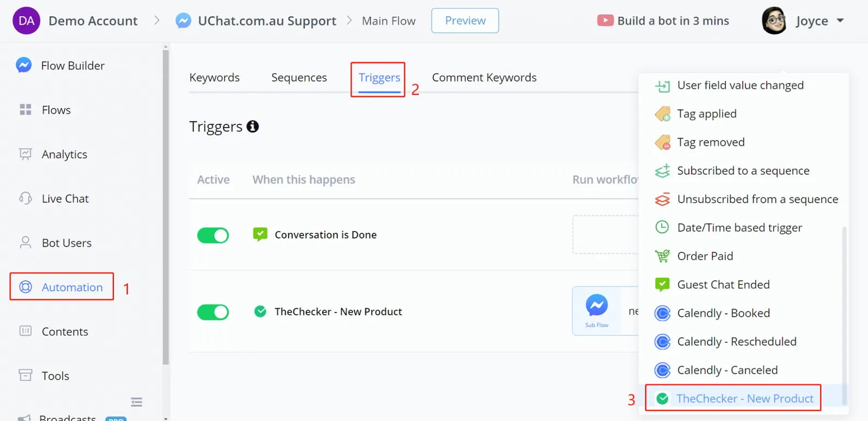The height and width of the screenshot is (421, 868).
Task: Click the Bot Users person icon
Action: (25, 243)
